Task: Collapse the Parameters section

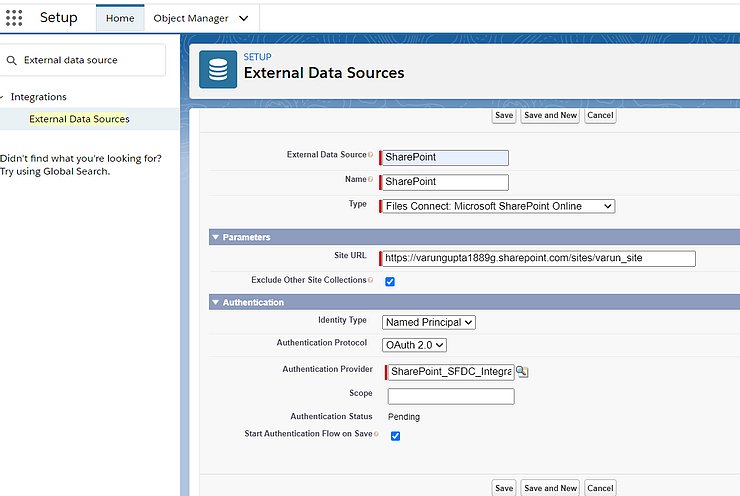Action: (215, 237)
